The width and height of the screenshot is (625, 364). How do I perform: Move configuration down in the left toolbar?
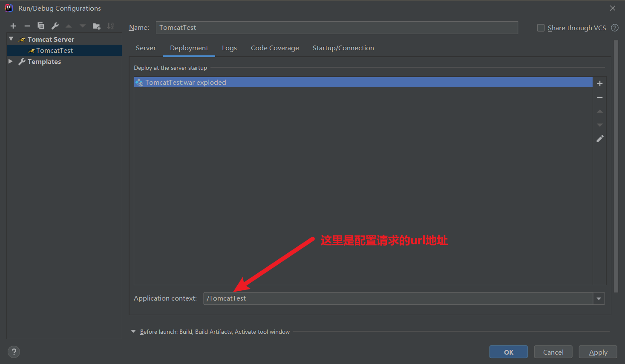click(83, 26)
